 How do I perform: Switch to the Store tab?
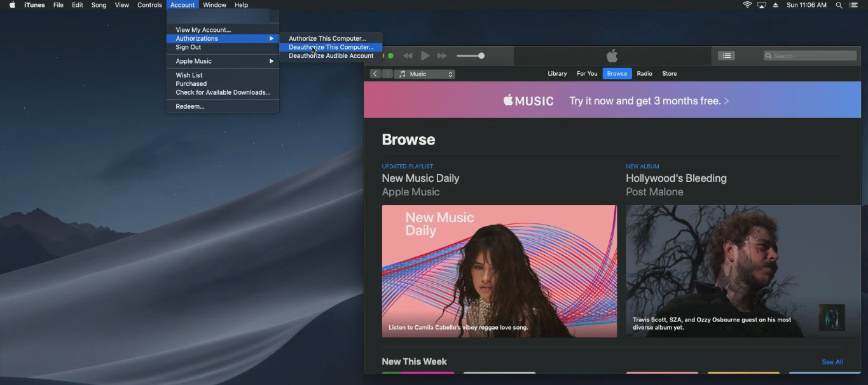click(x=670, y=74)
